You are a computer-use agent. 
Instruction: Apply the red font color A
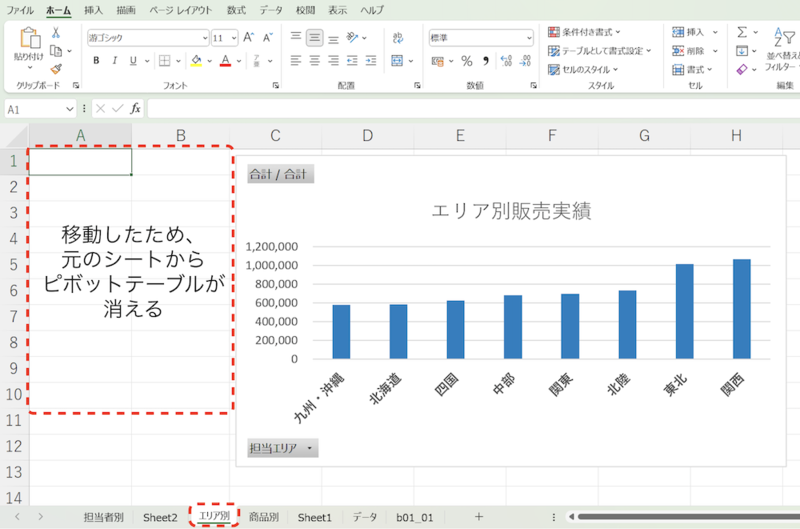pyautogui.click(x=226, y=61)
